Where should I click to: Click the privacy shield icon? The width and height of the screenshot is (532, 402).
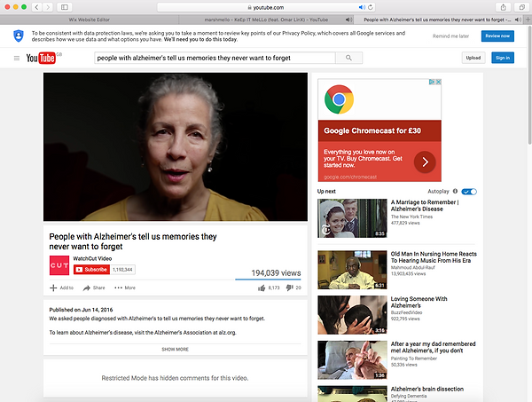19,35
